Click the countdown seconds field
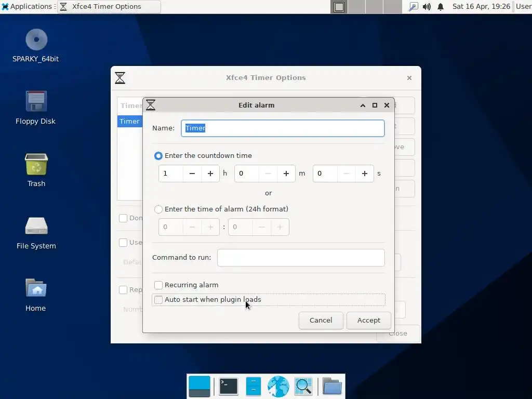Image resolution: width=532 pixels, height=399 pixels. 325,174
